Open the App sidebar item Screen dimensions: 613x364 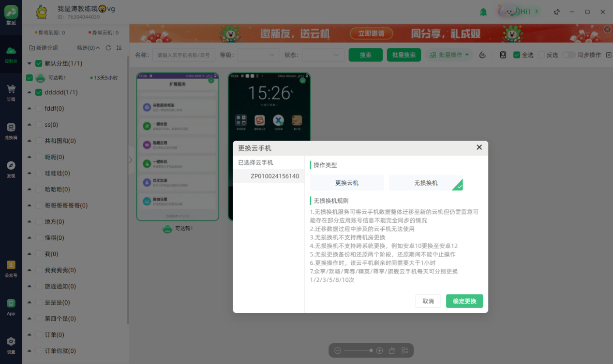[x=11, y=307]
